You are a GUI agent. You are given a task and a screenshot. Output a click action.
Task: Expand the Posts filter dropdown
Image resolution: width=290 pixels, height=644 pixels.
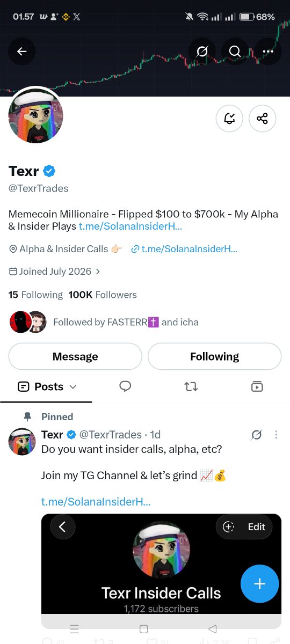(47, 386)
